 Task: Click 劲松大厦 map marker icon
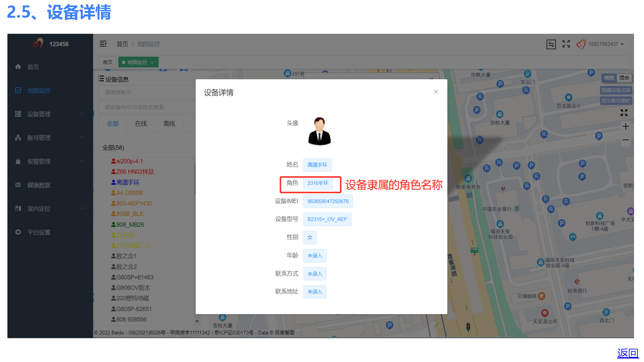500,114
